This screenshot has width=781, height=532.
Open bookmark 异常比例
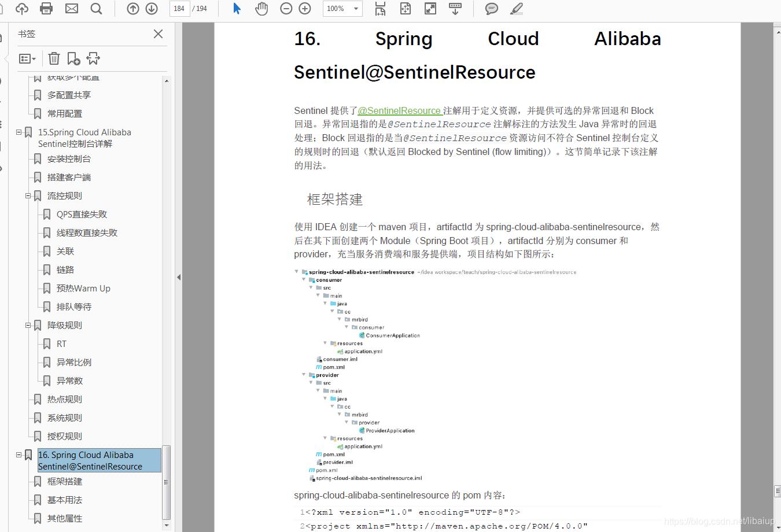tap(74, 363)
